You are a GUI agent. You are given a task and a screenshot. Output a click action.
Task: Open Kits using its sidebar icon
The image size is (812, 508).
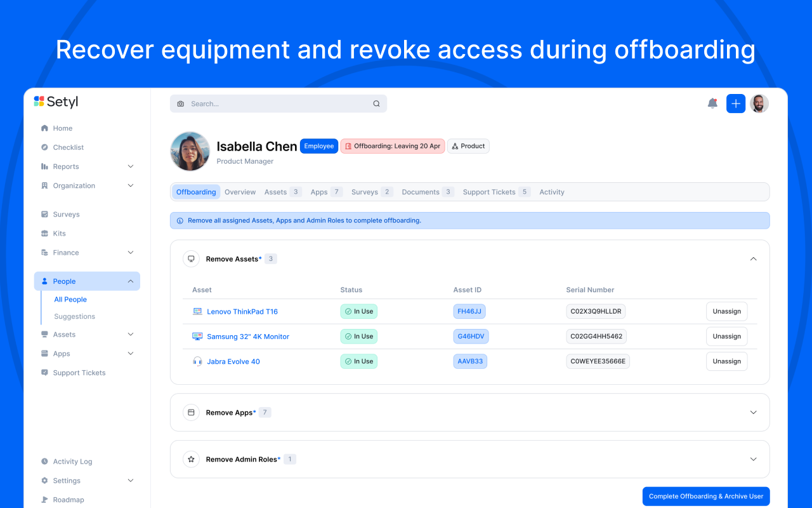(45, 233)
